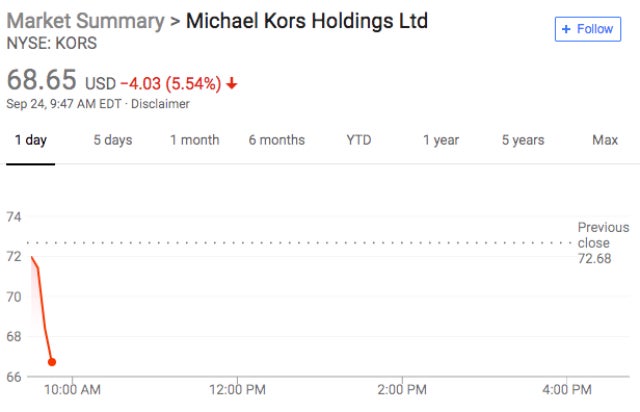
Task: Click the Follow button
Action: 587,29
